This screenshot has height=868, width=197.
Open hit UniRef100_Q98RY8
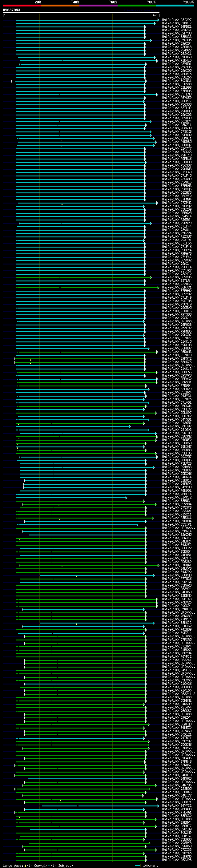(176, 843)
